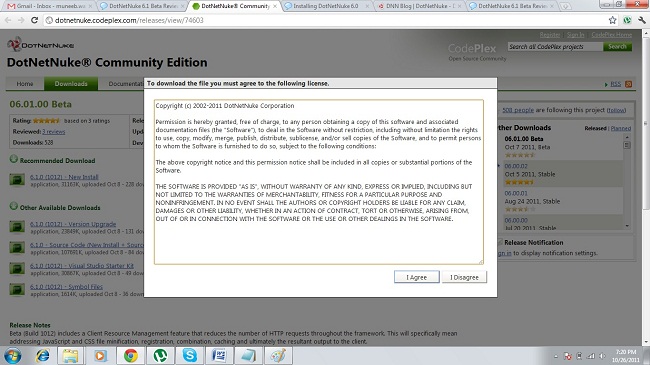The width and height of the screenshot is (650, 365).
Task: Open 6.1.0 (1012) New Install link
Action: [x=64, y=177]
